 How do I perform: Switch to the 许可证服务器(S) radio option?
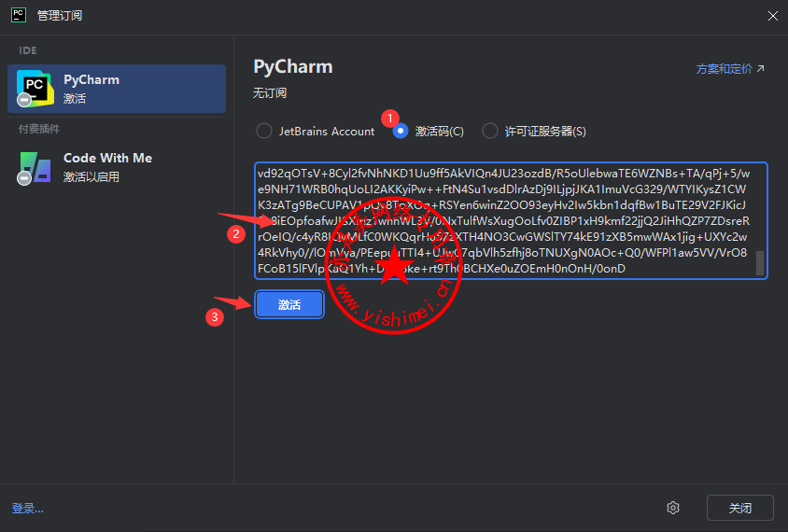pos(490,132)
